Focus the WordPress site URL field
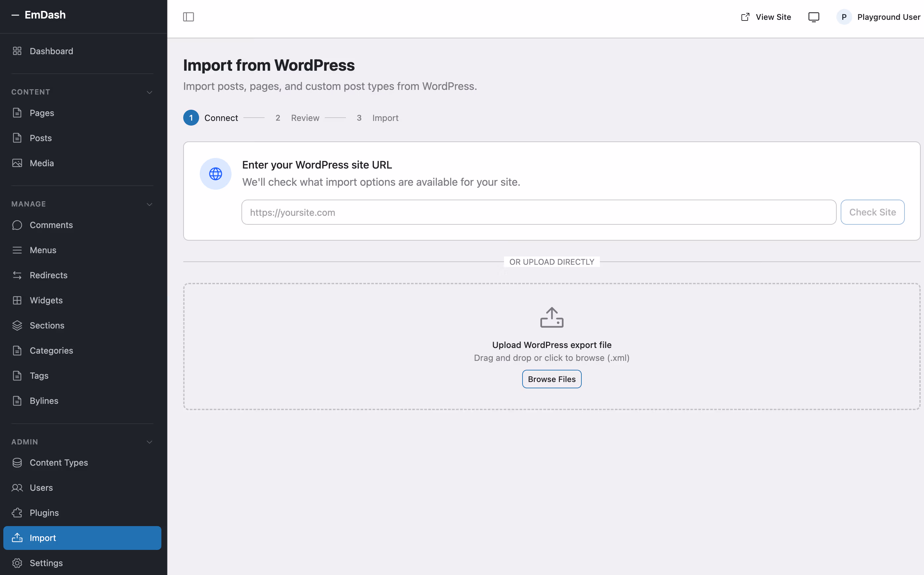 [539, 212]
